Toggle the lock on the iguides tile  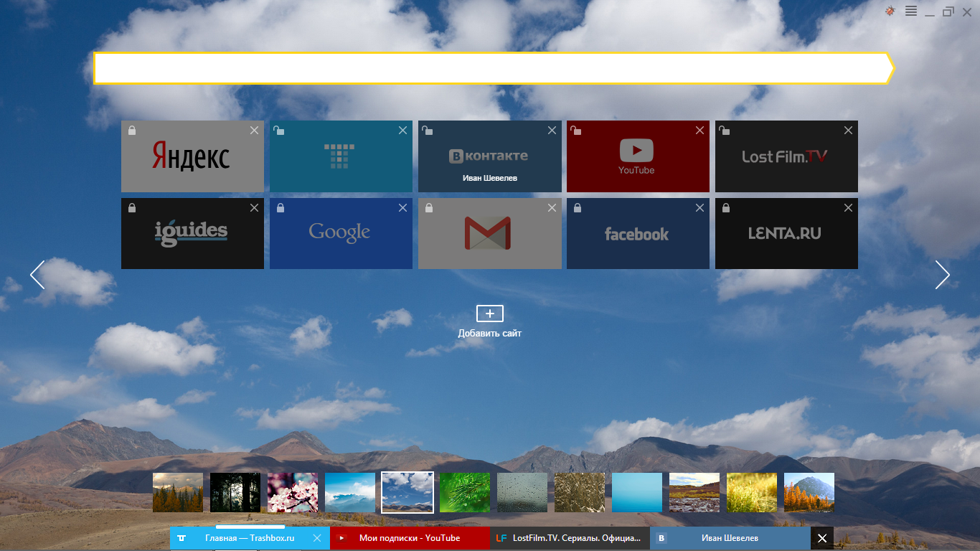point(131,208)
